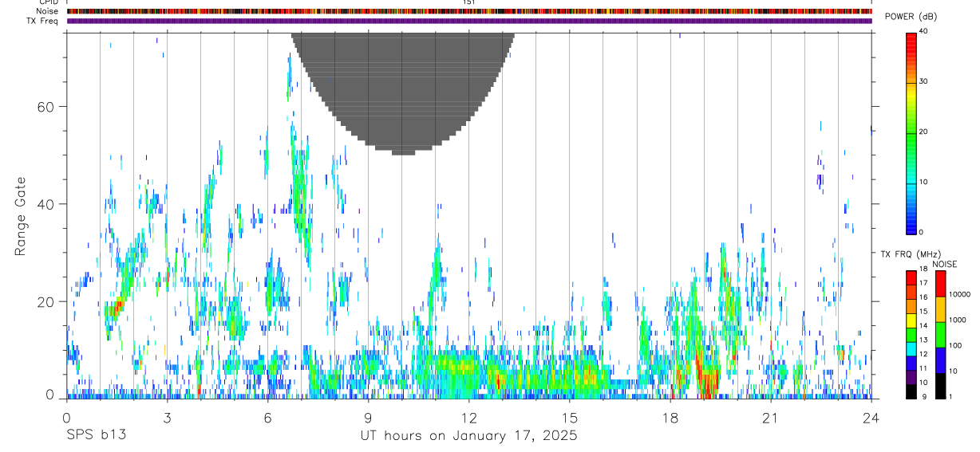Click the blue 10-100 noise legend swatch
Image resolution: width=980 pixels, height=452 pixels.
click(x=940, y=360)
